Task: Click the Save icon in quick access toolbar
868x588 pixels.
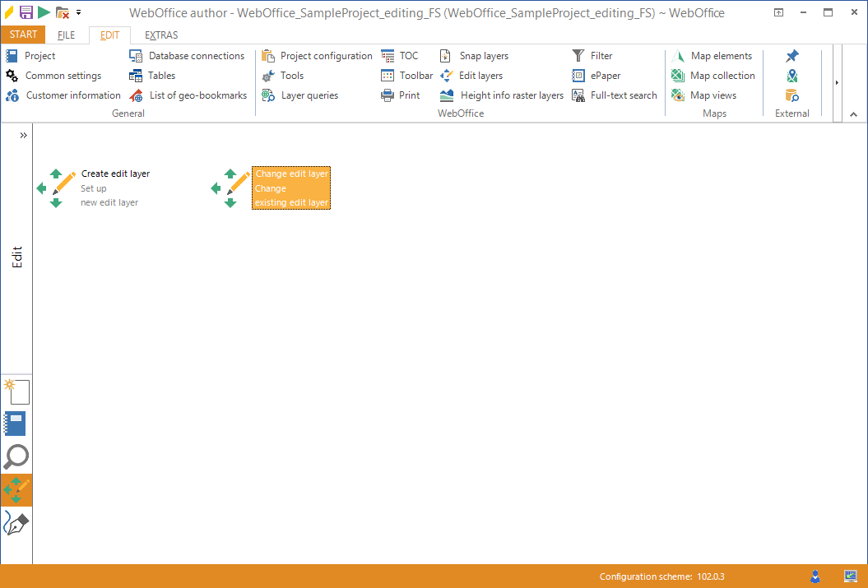Action: point(26,12)
